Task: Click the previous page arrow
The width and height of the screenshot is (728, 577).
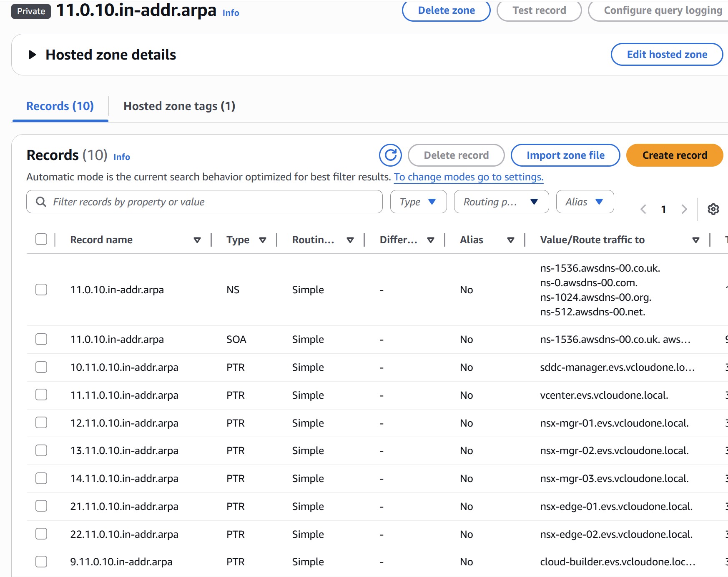Action: tap(643, 209)
